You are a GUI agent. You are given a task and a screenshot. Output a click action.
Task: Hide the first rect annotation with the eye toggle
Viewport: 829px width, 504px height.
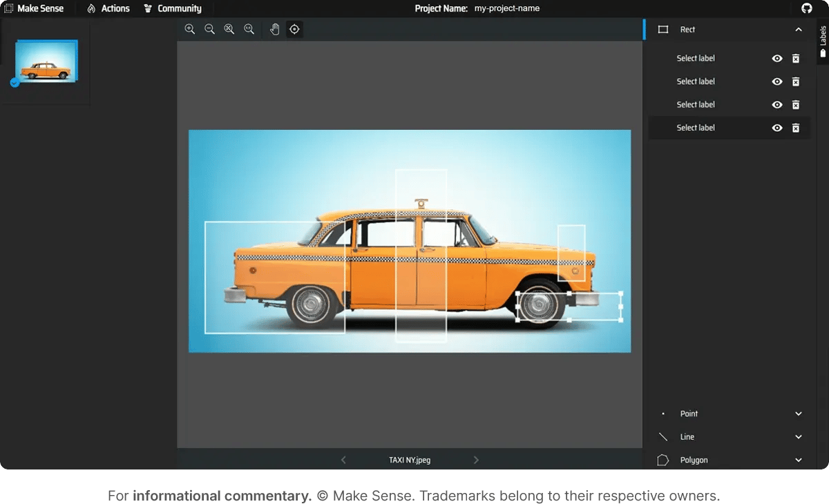[x=777, y=58]
